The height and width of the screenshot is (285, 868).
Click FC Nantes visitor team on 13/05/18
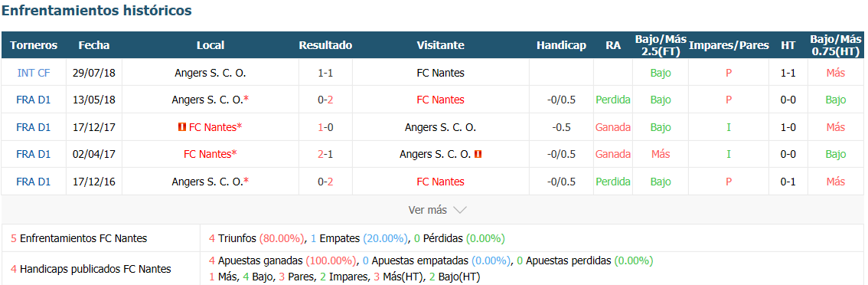tap(441, 100)
